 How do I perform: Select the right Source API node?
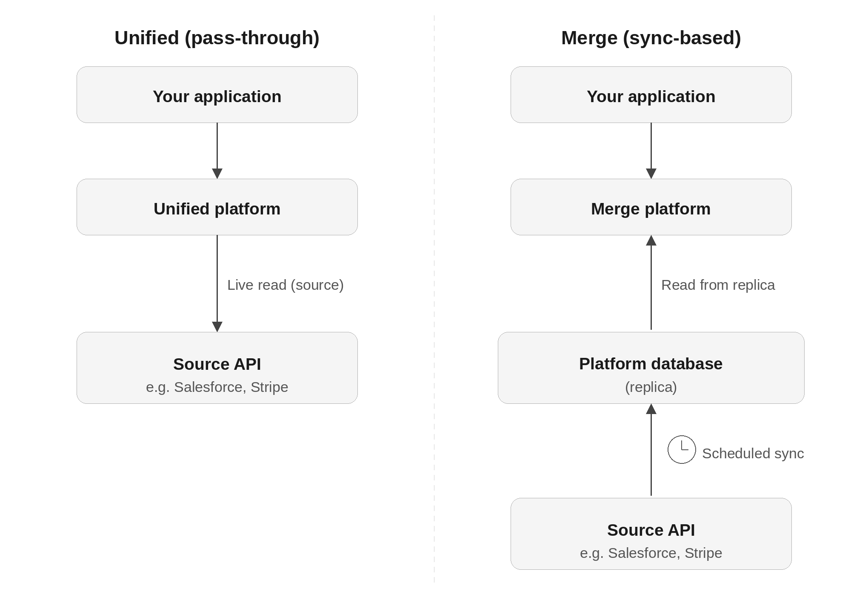tap(651, 533)
